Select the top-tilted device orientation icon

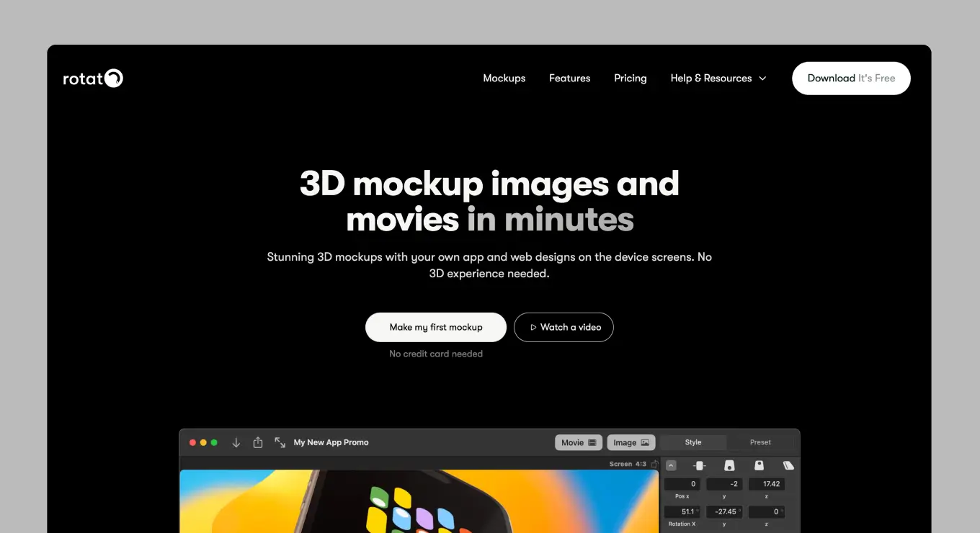pyautogui.click(x=759, y=465)
